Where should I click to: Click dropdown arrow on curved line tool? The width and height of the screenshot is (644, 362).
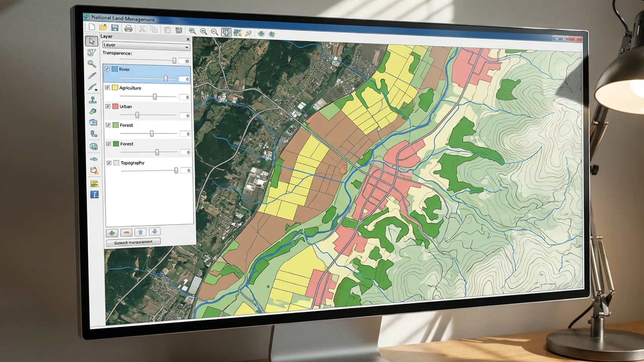tap(97, 90)
